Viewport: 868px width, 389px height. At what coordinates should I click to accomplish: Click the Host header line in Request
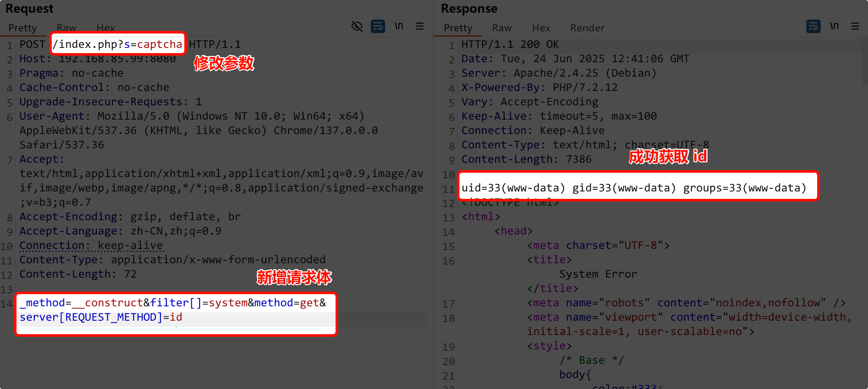pyautogui.click(x=97, y=59)
